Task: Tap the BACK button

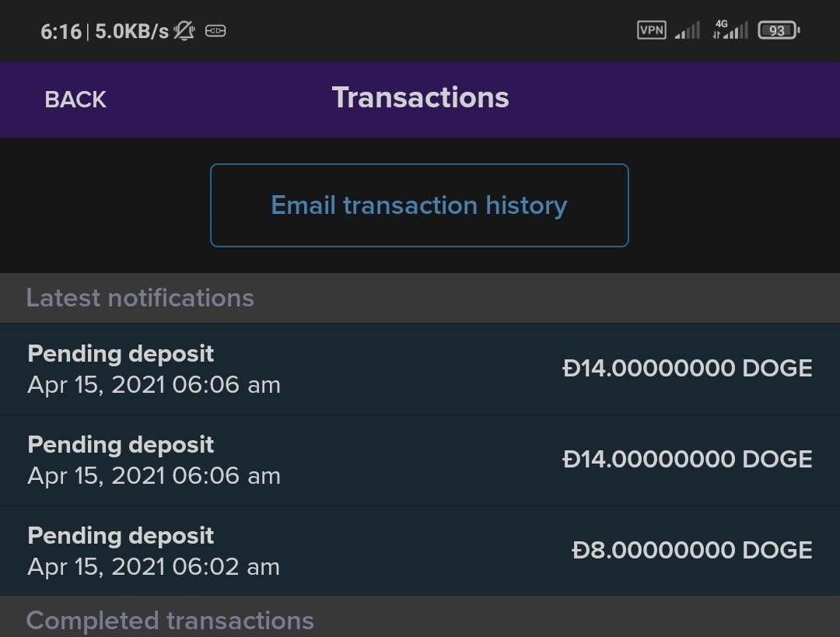Action: pyautogui.click(x=75, y=100)
